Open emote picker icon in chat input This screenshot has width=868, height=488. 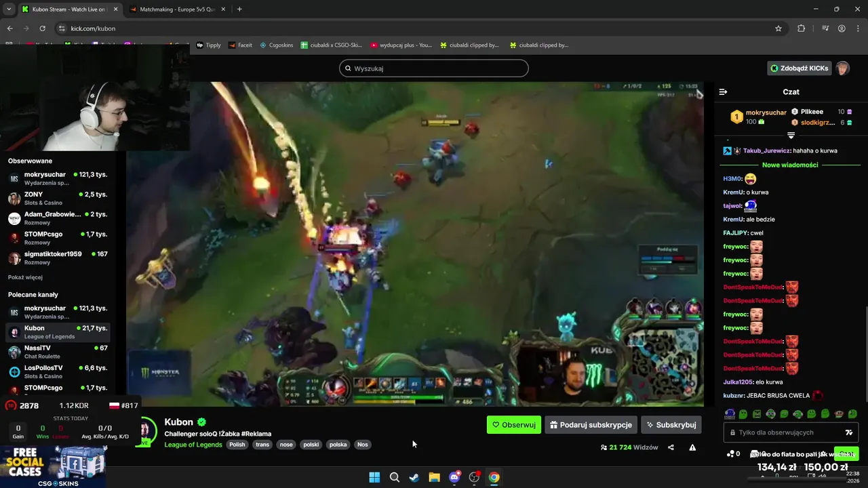click(x=848, y=432)
